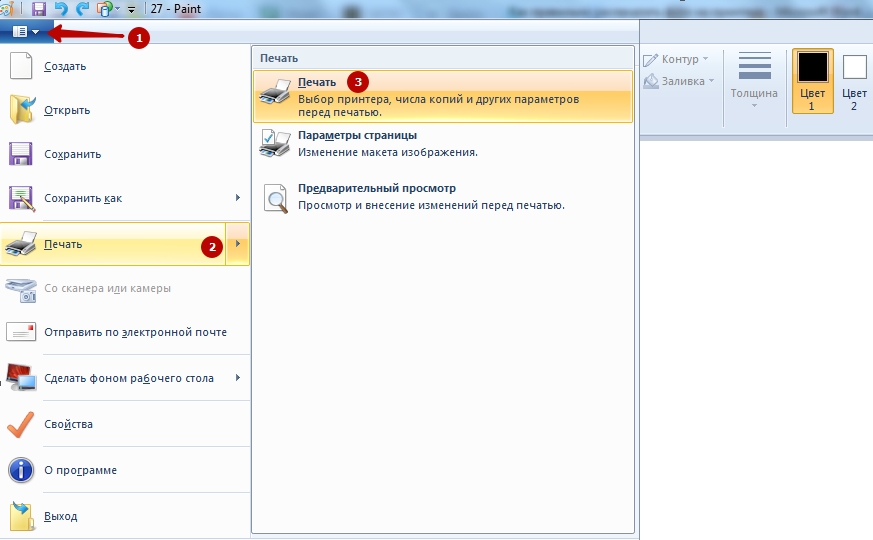Choose Печать option in the print submenu
873x540 pixels.
tap(317, 82)
